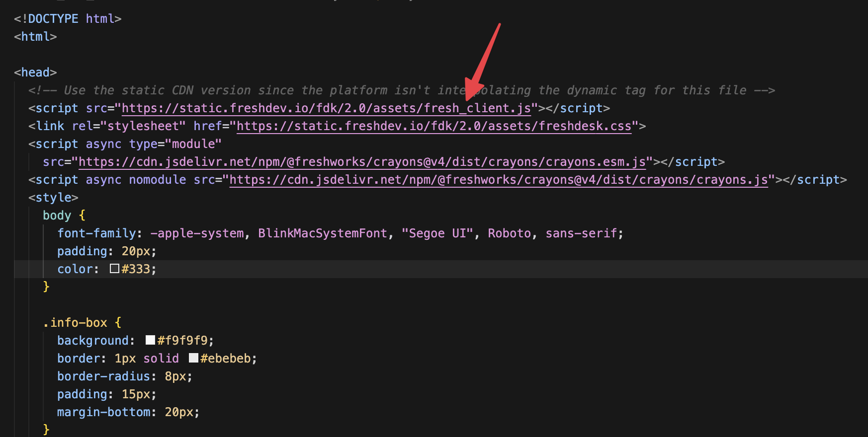
Task: Open the freshdesk.css stylesheet URL link
Action: click(x=434, y=126)
